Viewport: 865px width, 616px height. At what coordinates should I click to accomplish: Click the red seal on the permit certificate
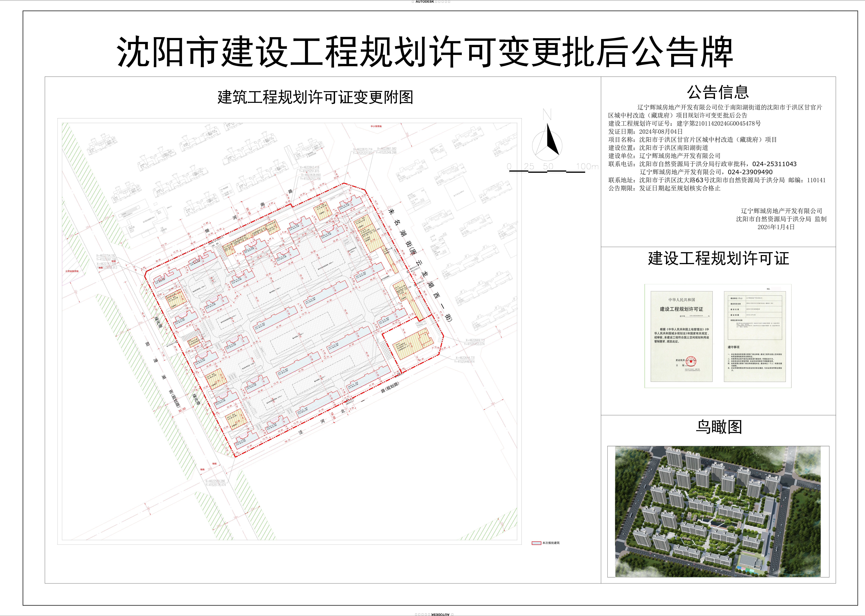(691, 361)
